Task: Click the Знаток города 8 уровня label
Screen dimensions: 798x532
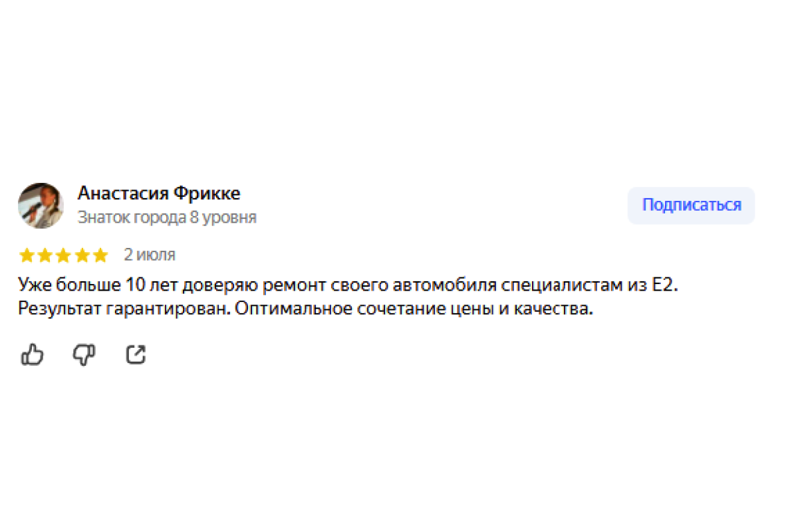Action: point(167,217)
